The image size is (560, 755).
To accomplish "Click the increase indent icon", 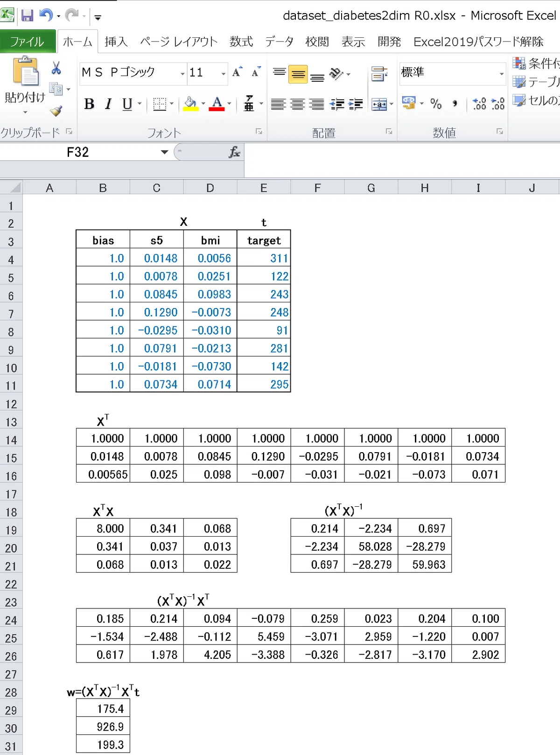I will [x=356, y=104].
